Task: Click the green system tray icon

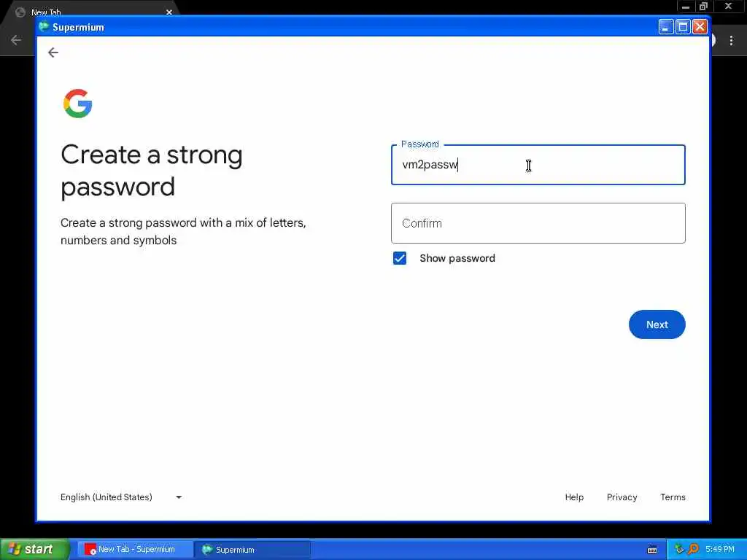Action: (x=679, y=549)
